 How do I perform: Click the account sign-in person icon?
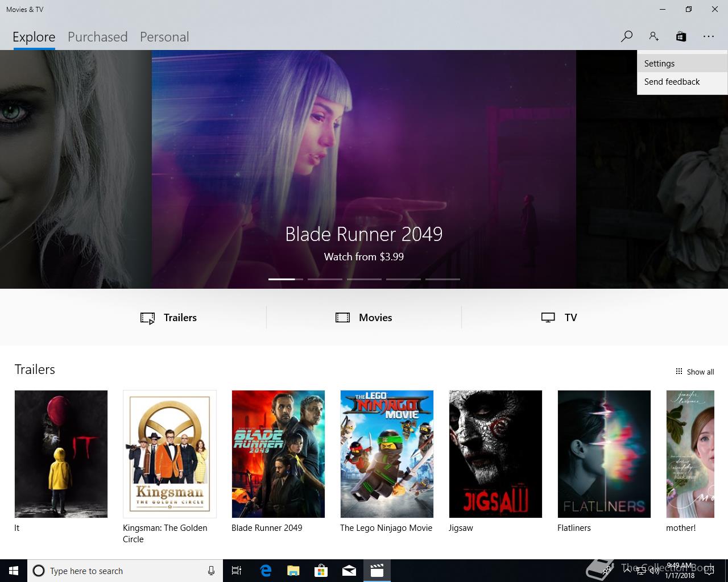pyautogui.click(x=653, y=36)
